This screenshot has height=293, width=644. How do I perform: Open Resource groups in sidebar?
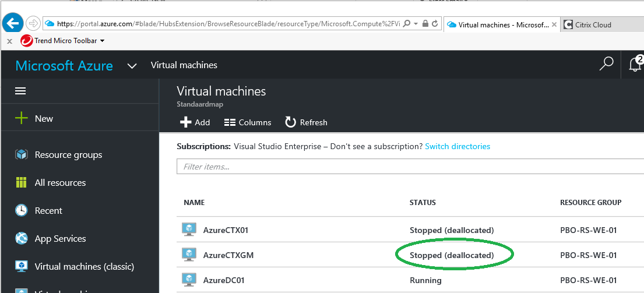69,155
